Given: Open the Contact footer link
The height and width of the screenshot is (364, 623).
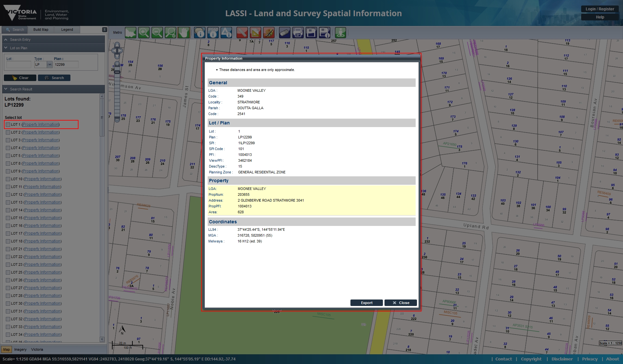Looking at the screenshot, I should tap(504, 359).
